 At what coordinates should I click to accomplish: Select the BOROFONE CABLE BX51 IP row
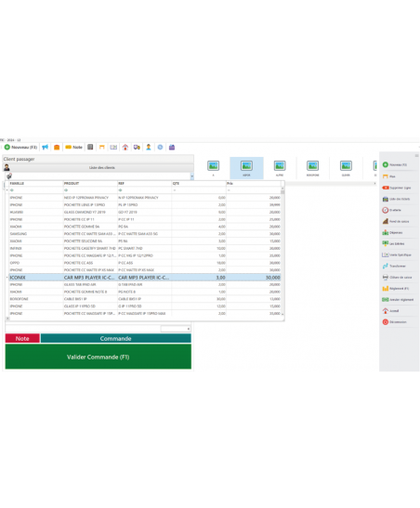coord(145,299)
